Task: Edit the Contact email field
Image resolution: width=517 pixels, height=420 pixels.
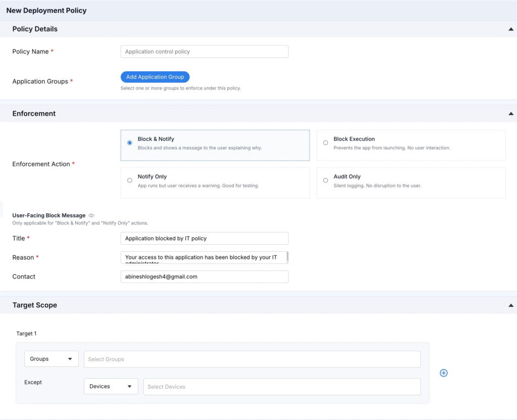Action: click(204, 277)
